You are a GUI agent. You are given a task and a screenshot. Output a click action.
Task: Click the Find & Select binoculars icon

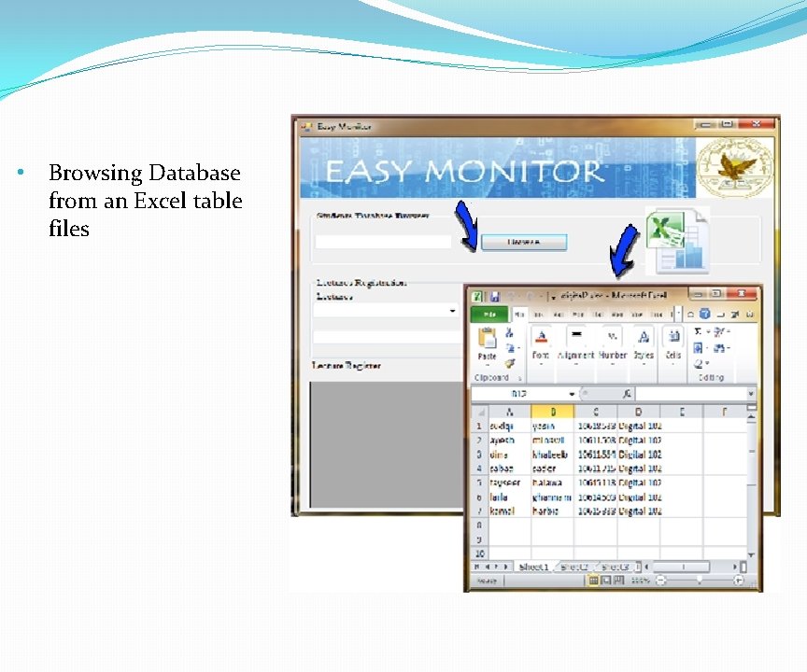pyautogui.click(x=719, y=348)
